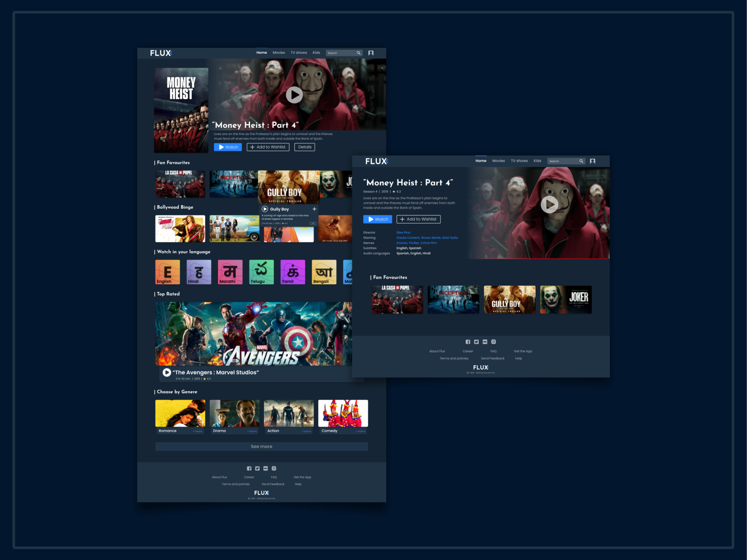
Task: Click Get the App in home page footer
Action: (302, 477)
